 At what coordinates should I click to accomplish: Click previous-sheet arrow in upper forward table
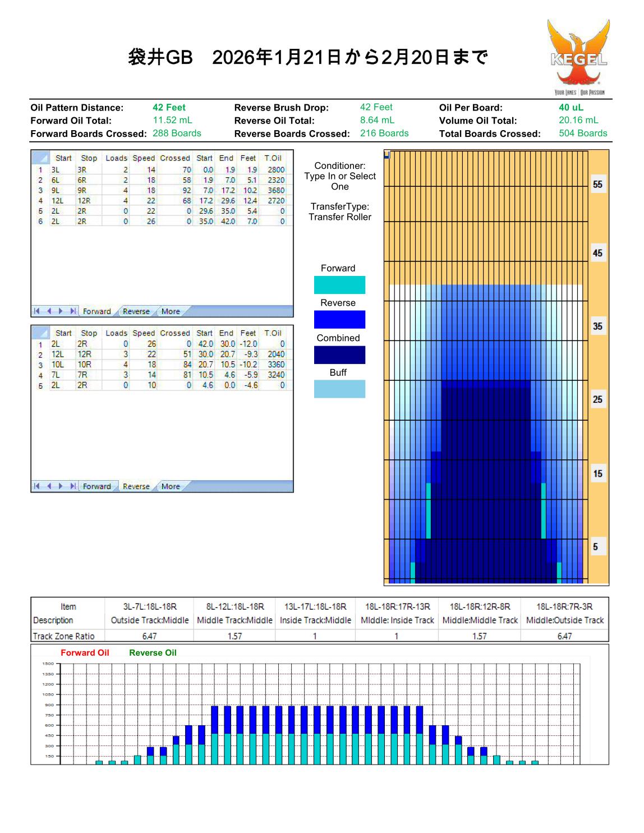[x=49, y=311]
